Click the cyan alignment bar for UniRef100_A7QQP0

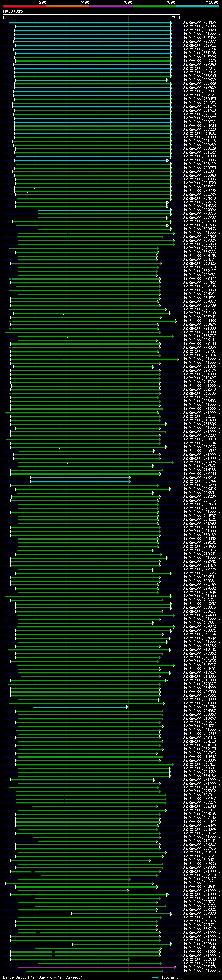coord(105,210)
